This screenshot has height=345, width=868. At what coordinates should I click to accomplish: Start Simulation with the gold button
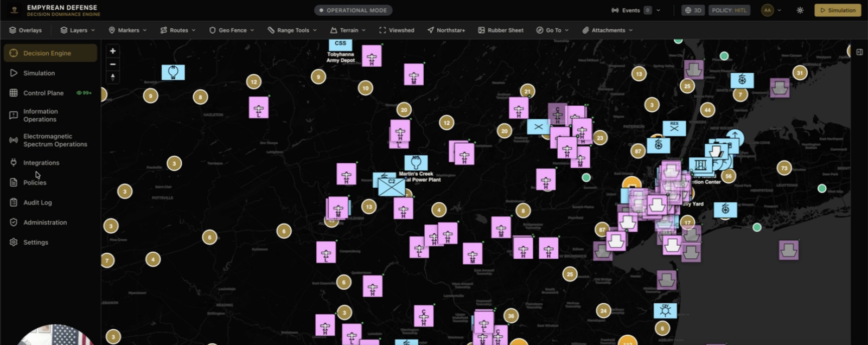[838, 10]
